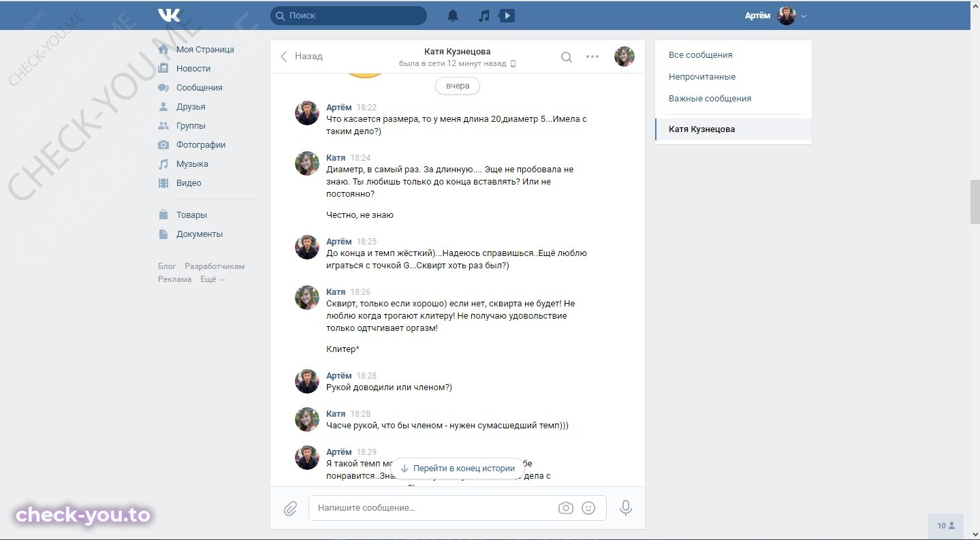The width and height of the screenshot is (980, 540).
Task: Open chat actions three-dots menu
Action: [592, 57]
